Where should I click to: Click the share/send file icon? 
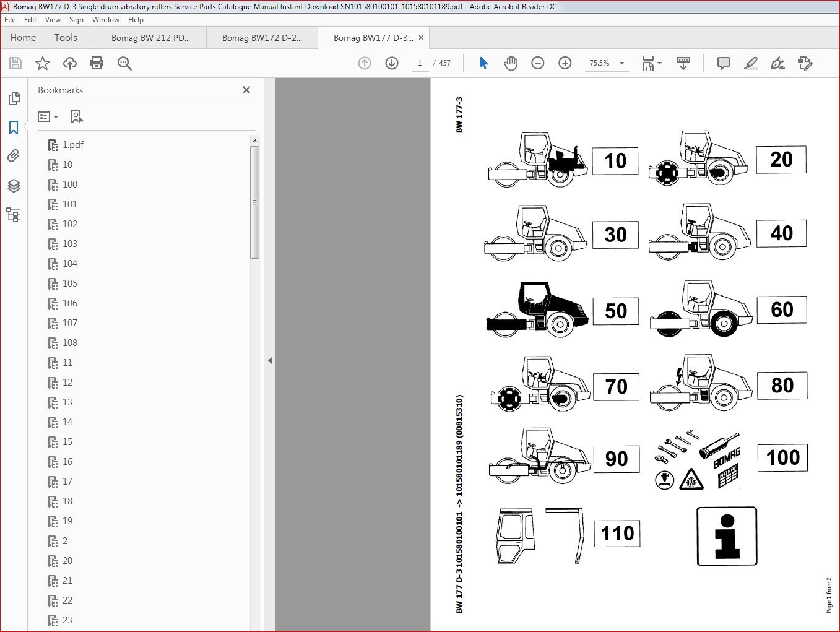coord(805,63)
